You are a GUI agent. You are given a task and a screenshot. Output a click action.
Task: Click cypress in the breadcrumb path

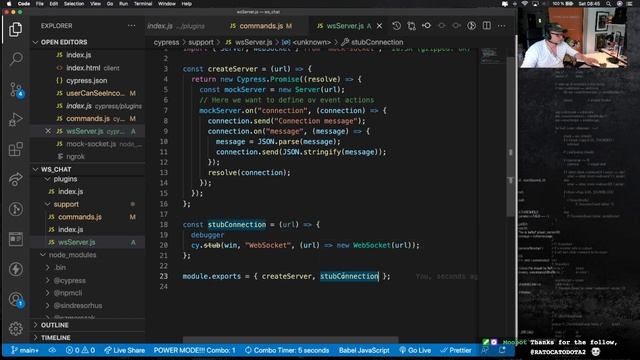pyautogui.click(x=166, y=42)
